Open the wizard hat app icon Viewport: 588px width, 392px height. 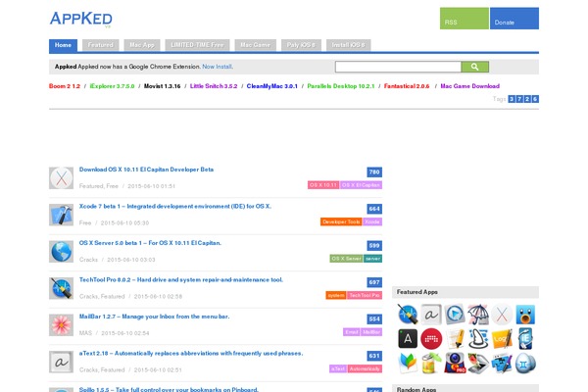(x=478, y=339)
